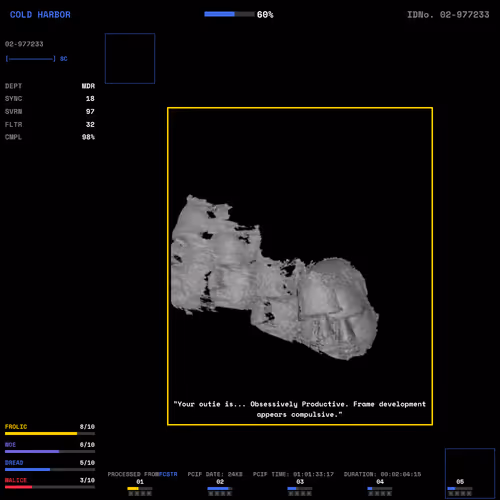Click the CMPL 98% value
This screenshot has height=500, width=500.
click(x=88, y=137)
